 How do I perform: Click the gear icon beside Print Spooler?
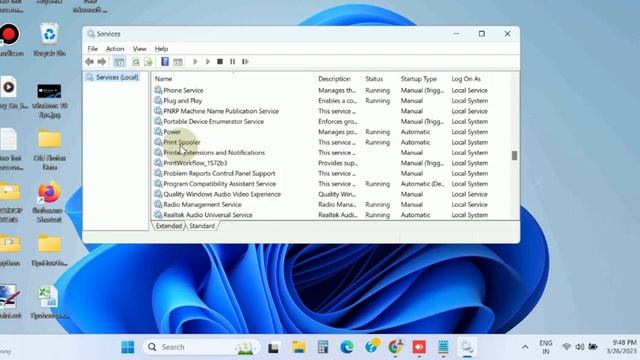click(158, 142)
